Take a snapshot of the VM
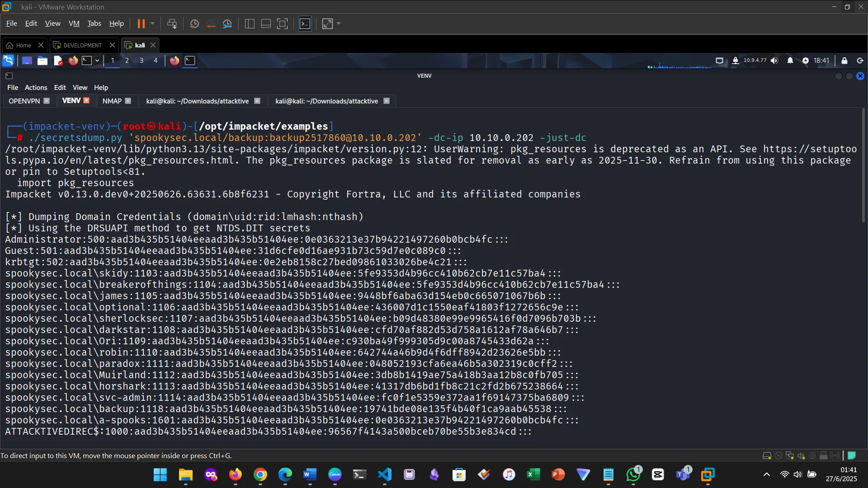Viewport: 868px width, 488px height. [x=194, y=23]
